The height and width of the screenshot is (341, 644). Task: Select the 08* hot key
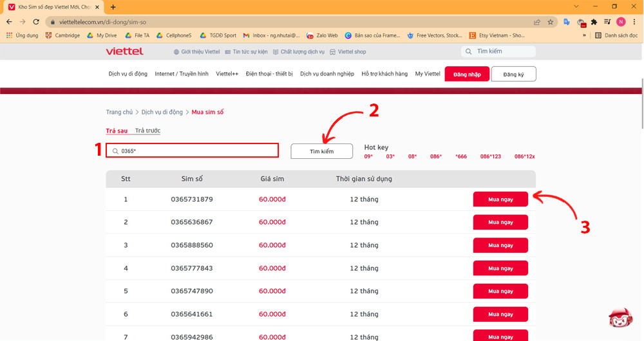(x=412, y=156)
